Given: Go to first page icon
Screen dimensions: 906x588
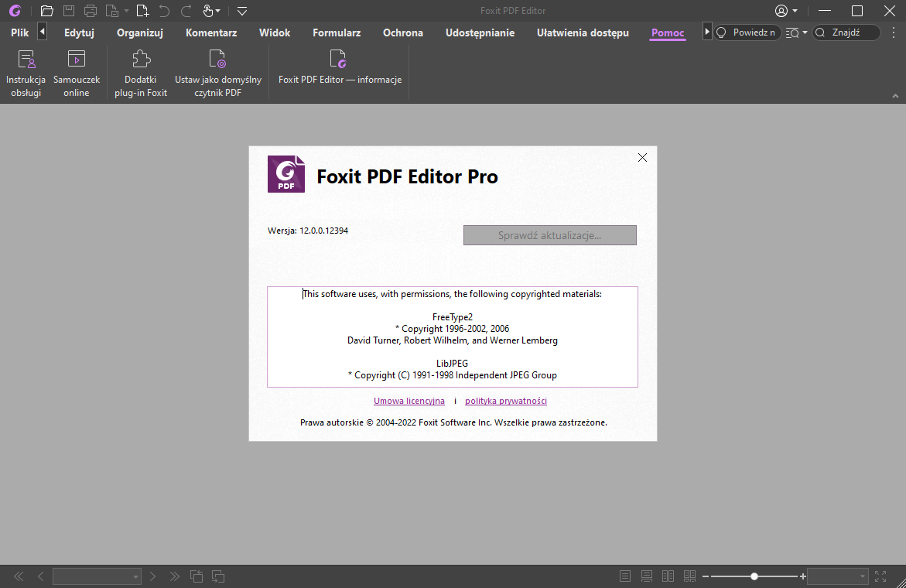Looking at the screenshot, I should click(x=19, y=576).
